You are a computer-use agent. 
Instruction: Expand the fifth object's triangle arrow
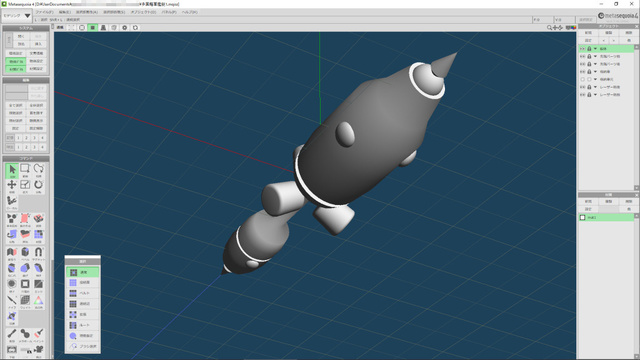point(596,79)
